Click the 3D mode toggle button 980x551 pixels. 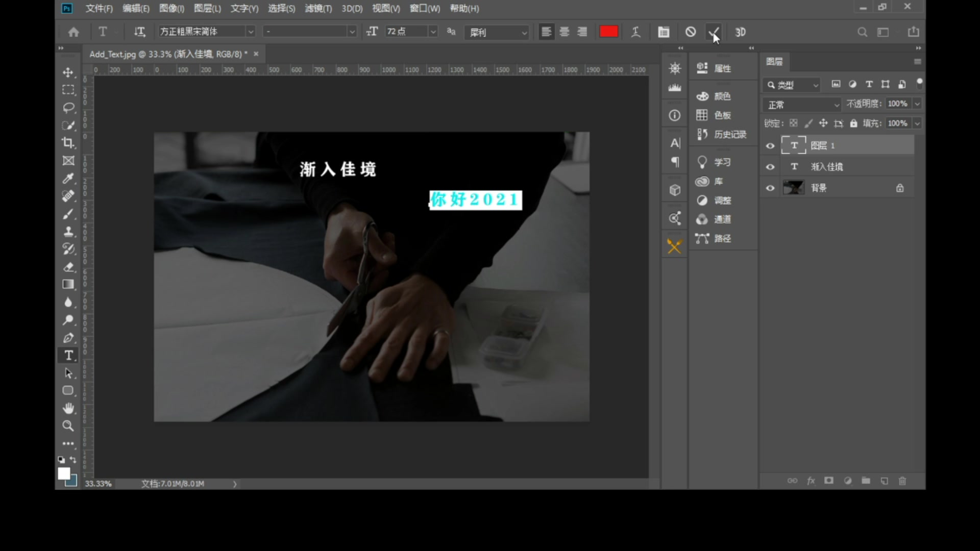pos(740,32)
